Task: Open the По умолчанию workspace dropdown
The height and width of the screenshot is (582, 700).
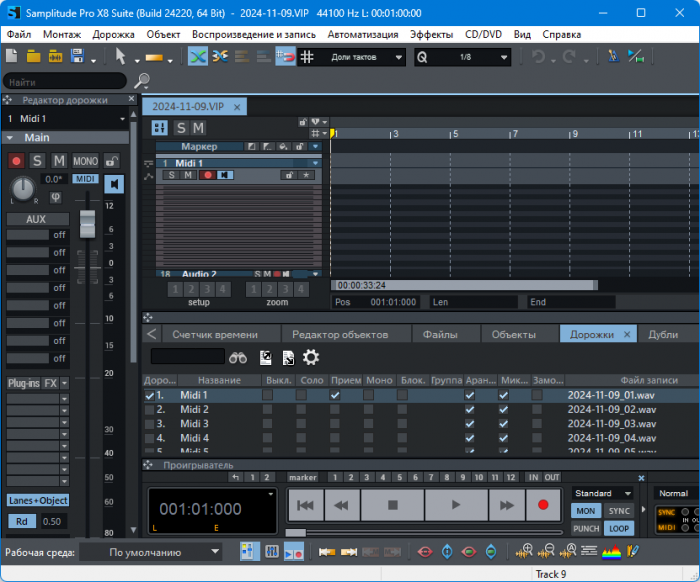Action: (x=151, y=552)
